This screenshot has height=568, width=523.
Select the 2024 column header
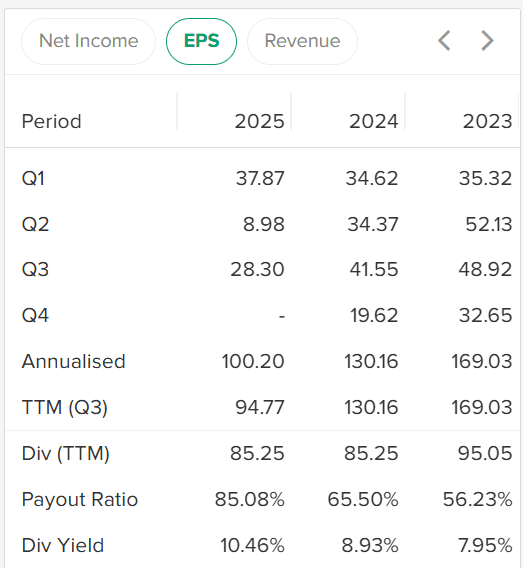pyautogui.click(x=373, y=121)
